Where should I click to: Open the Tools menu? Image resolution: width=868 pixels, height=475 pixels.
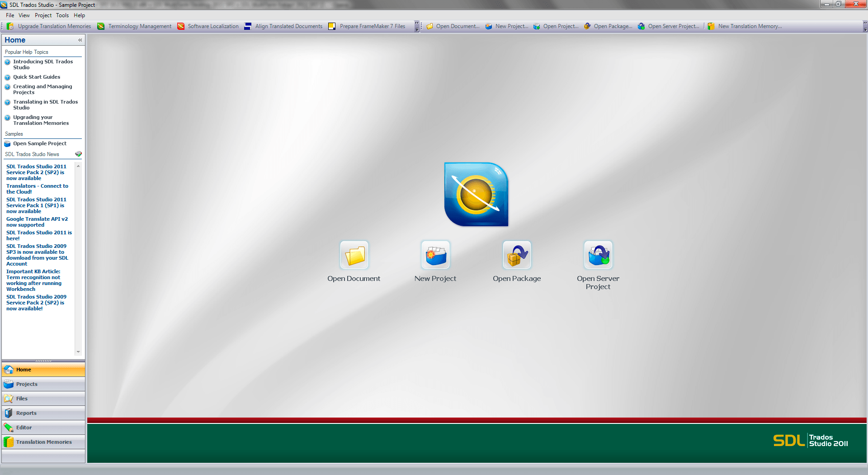pyautogui.click(x=62, y=15)
